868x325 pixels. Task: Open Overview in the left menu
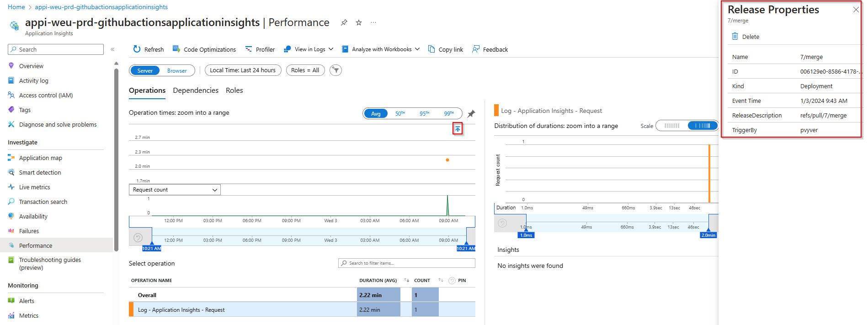coord(31,66)
